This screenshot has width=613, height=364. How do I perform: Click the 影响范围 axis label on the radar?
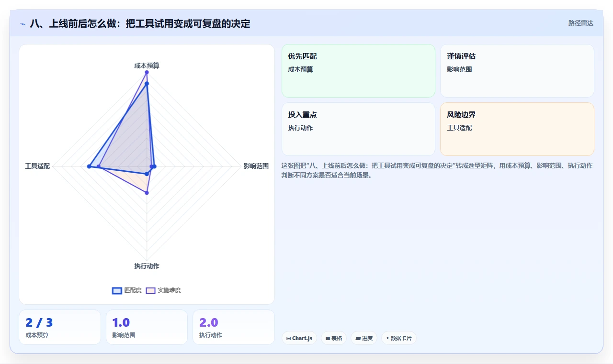(256, 166)
